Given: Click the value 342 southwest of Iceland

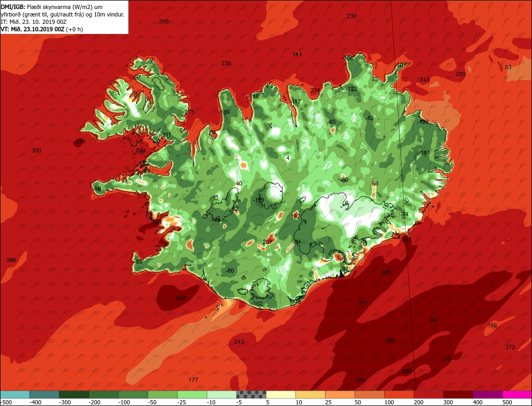Looking at the screenshot, I should (180, 298).
